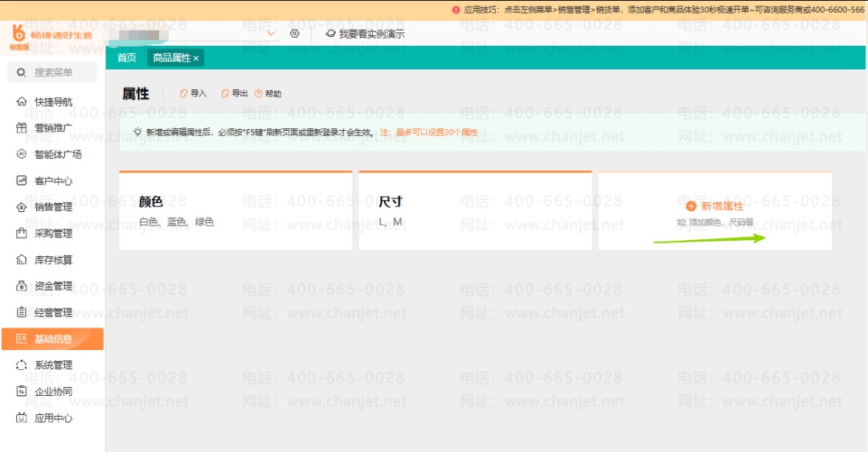The image size is (868, 452).
Task: Click the 导出 export icon
Action: 225,93
